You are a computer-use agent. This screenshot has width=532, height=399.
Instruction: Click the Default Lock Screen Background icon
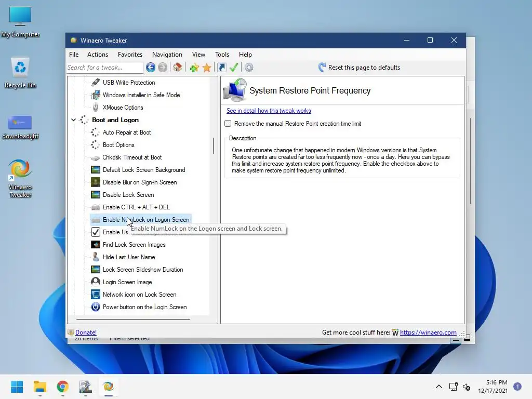point(96,170)
